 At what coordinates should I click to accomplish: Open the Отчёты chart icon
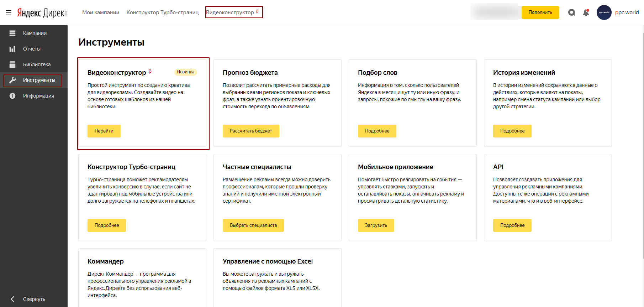coord(12,49)
